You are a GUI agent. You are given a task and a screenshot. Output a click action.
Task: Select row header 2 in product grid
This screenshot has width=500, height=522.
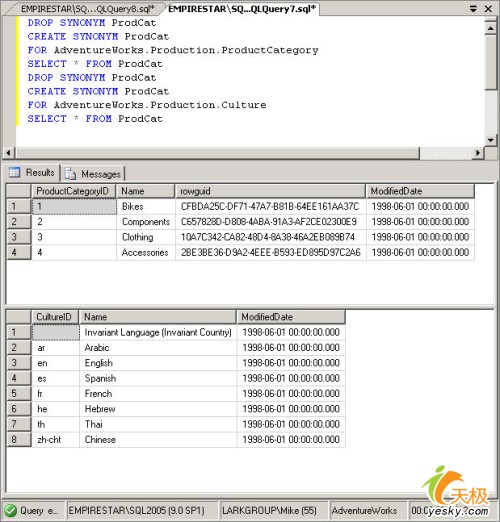(19, 222)
